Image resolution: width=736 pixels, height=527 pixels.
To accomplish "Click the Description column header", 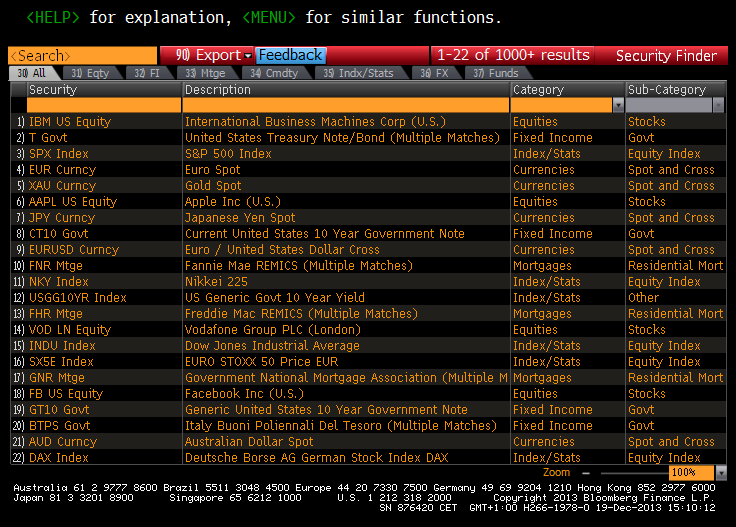I will click(346, 90).
